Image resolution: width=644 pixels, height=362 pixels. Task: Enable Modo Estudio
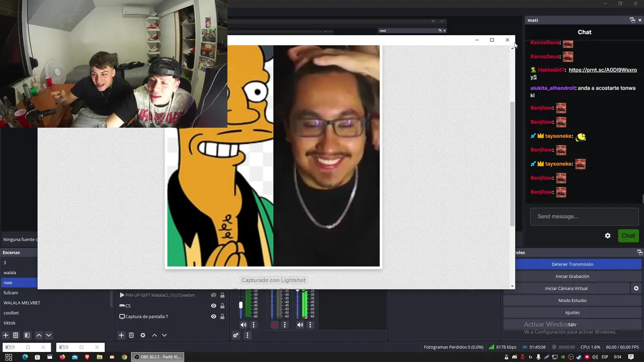tap(572, 301)
